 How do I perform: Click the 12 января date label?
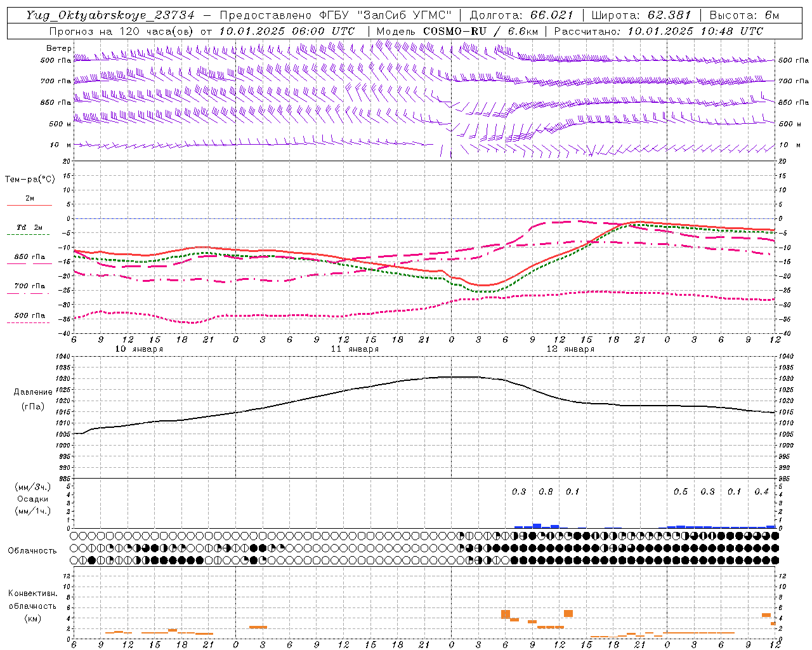(x=570, y=349)
